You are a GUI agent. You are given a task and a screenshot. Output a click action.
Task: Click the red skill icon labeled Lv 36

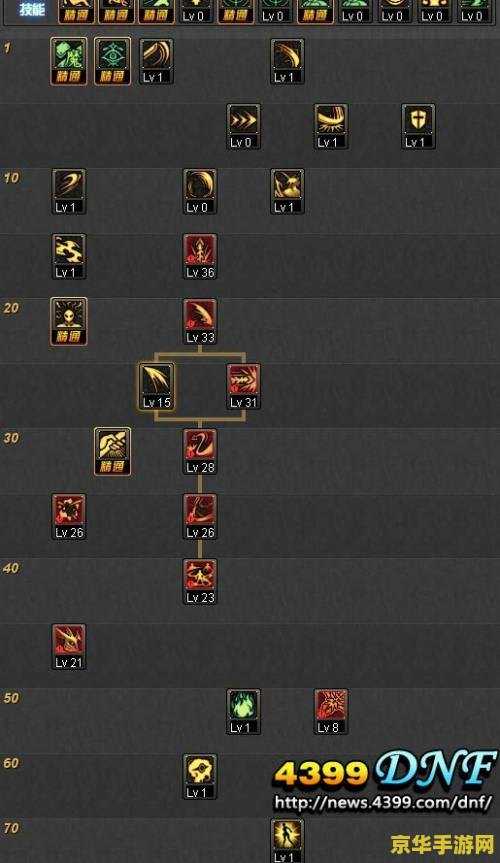pos(200,256)
